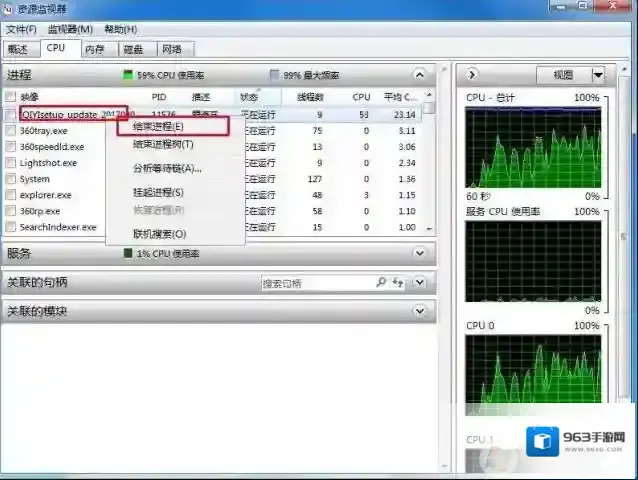Viewport: 638px width, 480px height.
Task: Click the 视图 button above graphs
Action: (x=563, y=75)
